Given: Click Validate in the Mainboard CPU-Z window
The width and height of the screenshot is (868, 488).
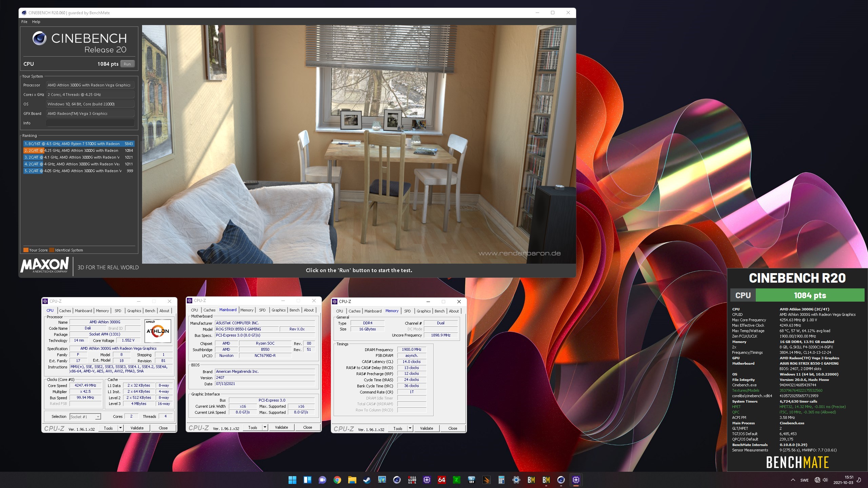Looking at the screenshot, I should point(281,427).
